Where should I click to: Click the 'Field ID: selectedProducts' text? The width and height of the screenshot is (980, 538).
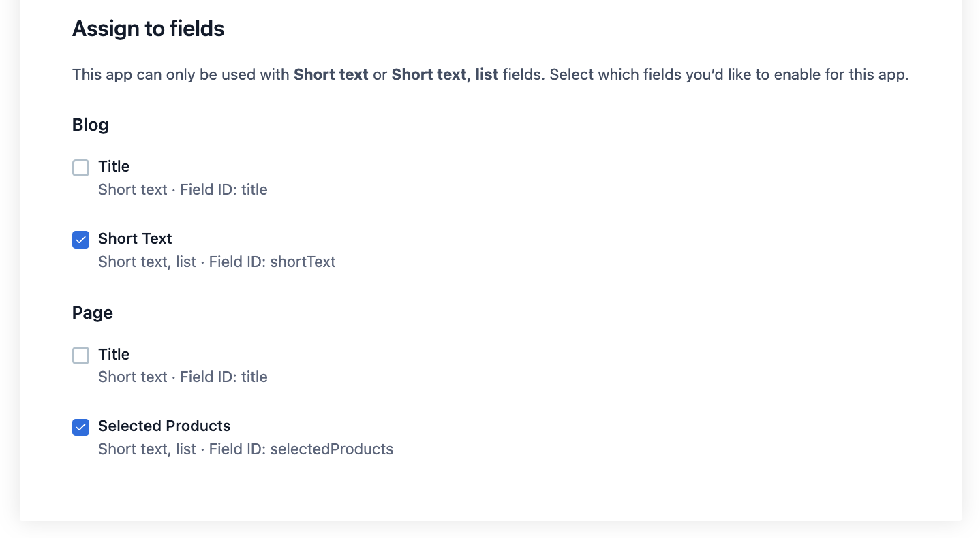[x=301, y=449]
